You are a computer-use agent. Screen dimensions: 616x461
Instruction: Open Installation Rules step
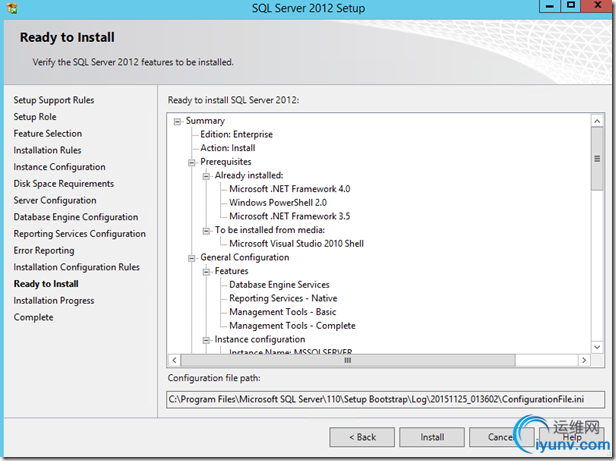tap(47, 150)
